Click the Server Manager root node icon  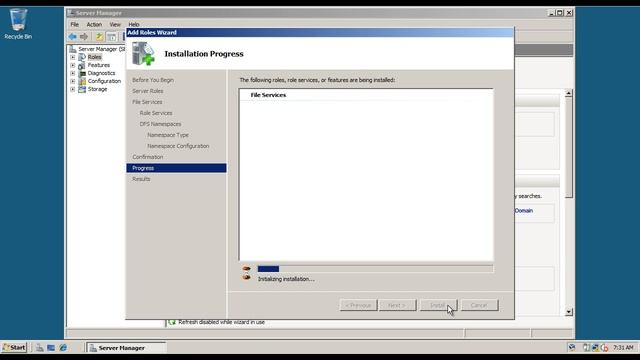coord(73,49)
